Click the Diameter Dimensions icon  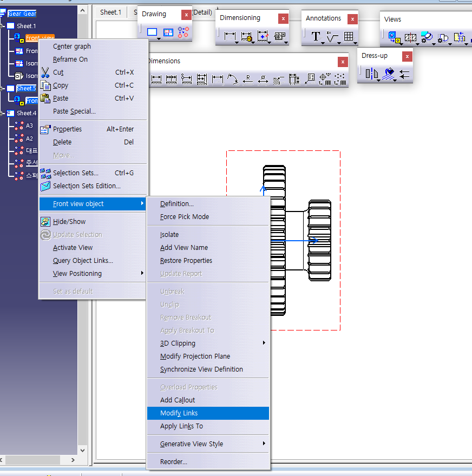263,79
